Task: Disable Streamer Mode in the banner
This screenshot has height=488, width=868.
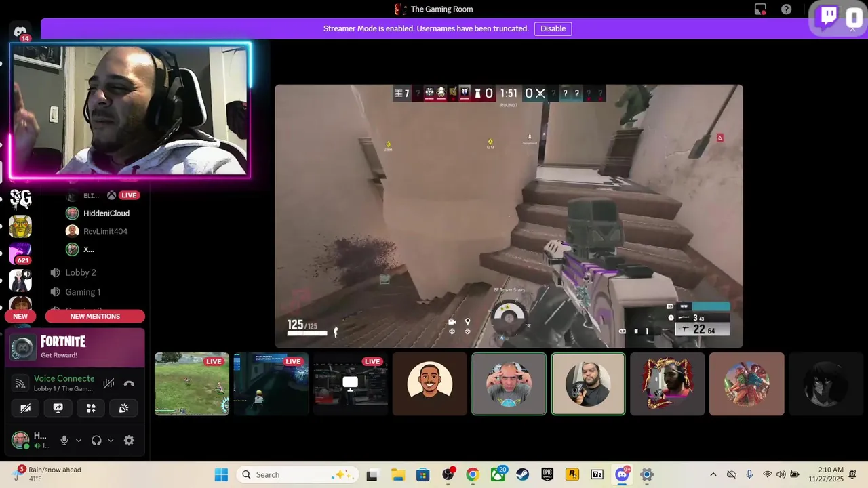Action: click(x=553, y=28)
